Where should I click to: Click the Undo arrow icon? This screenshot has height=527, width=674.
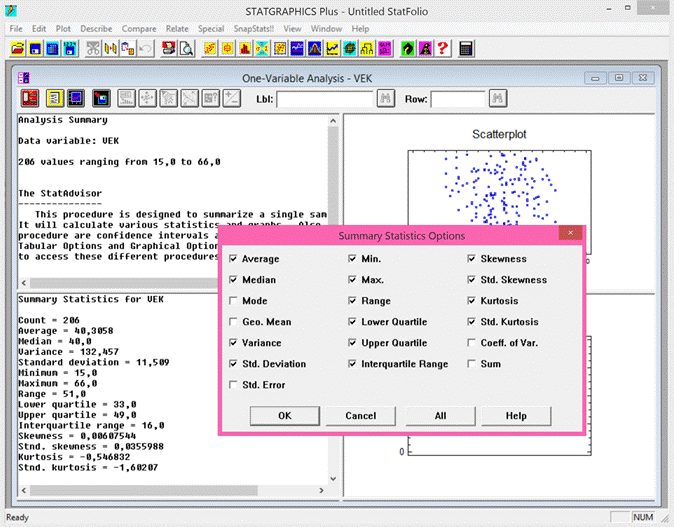coord(146,49)
